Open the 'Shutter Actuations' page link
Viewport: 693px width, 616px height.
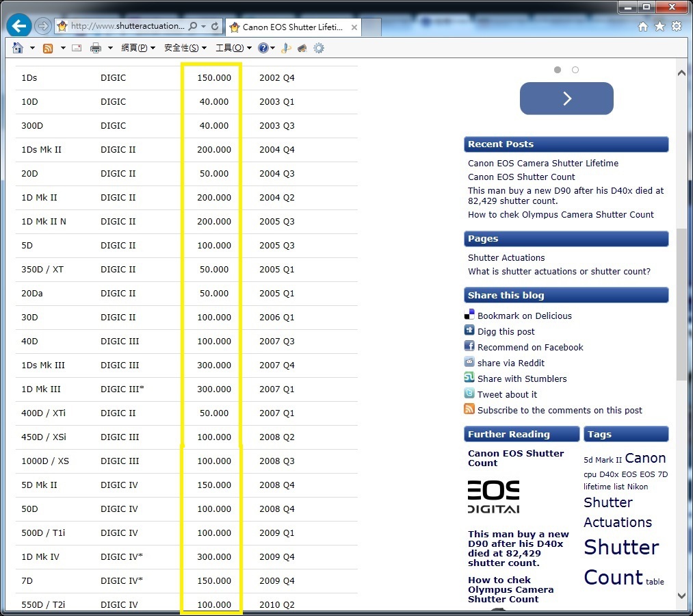506,257
